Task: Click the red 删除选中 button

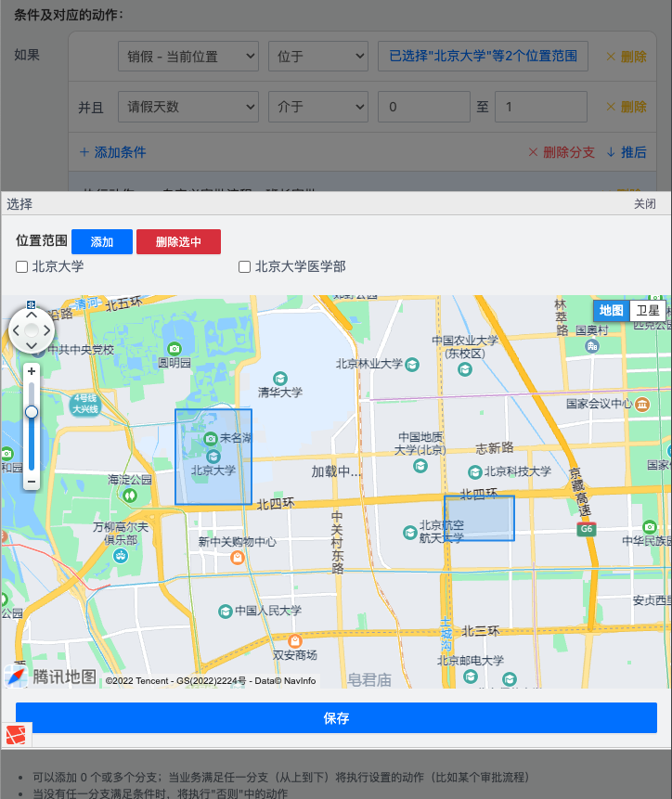Action: (178, 241)
